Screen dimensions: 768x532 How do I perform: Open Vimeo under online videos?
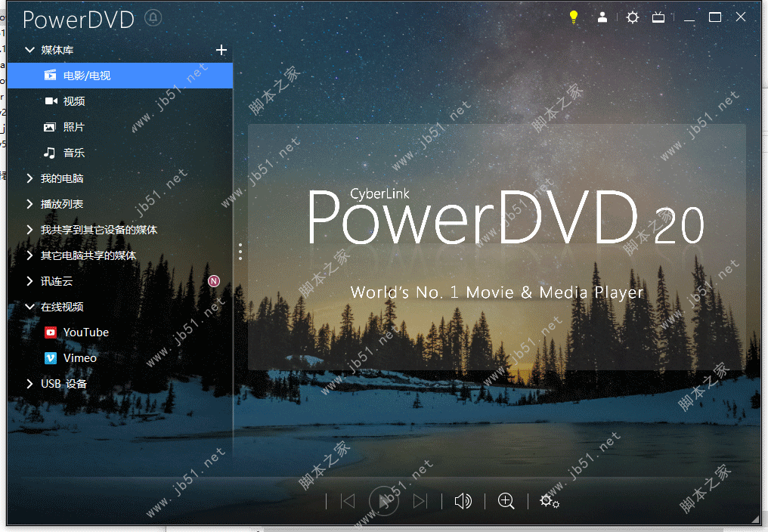click(x=120, y=358)
